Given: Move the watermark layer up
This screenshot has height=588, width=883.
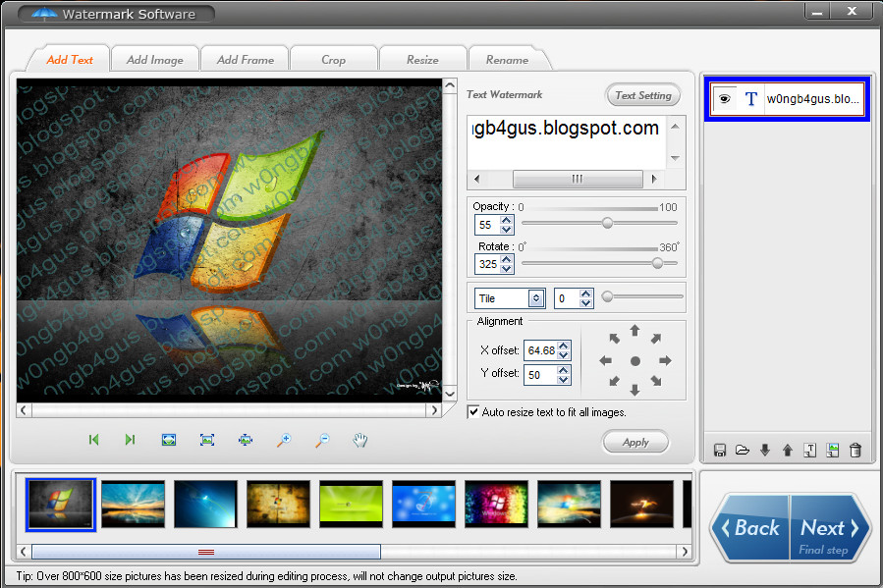Looking at the screenshot, I should pyautogui.click(x=788, y=450).
